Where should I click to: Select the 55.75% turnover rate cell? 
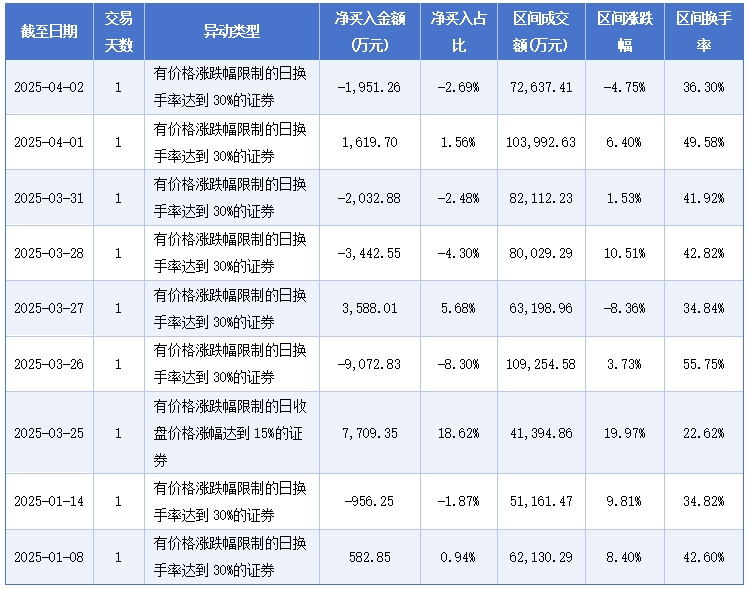[x=704, y=364]
